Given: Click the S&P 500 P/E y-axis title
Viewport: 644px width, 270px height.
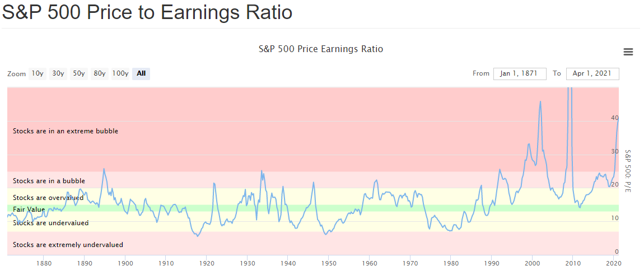Looking at the screenshot, I should pyautogui.click(x=628, y=171).
